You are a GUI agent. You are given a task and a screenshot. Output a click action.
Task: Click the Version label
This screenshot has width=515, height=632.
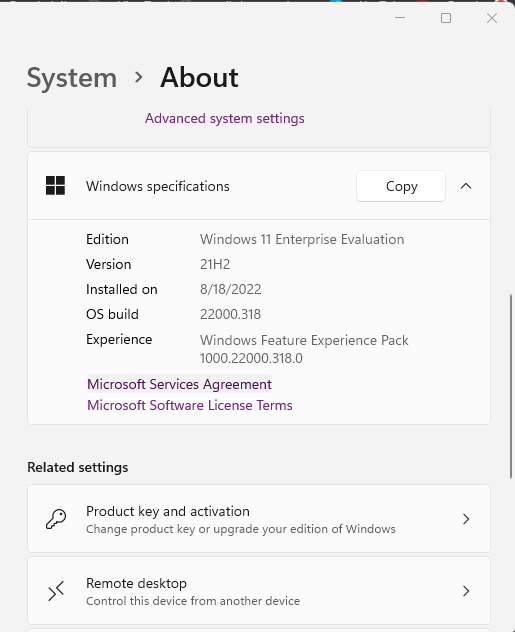pos(108,264)
